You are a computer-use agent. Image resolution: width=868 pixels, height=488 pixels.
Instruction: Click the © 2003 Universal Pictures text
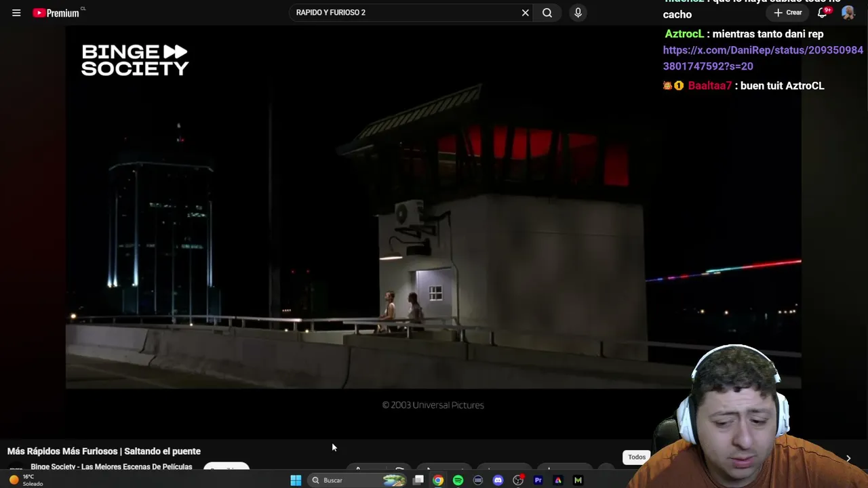(433, 405)
